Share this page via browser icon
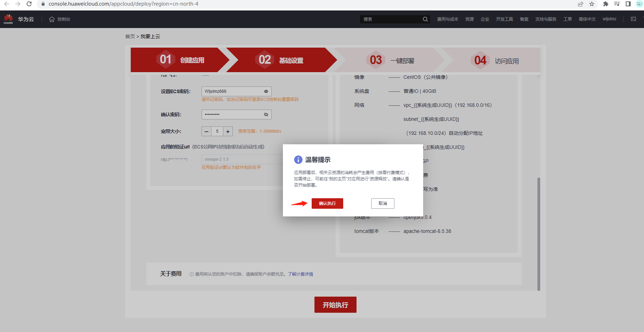This screenshot has width=644, height=332. [x=581, y=4]
